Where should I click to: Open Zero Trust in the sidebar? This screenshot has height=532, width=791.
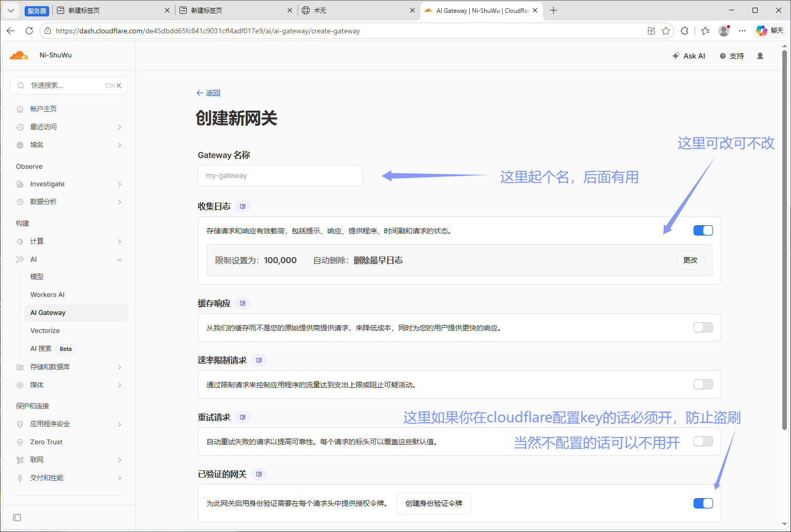click(x=70, y=442)
